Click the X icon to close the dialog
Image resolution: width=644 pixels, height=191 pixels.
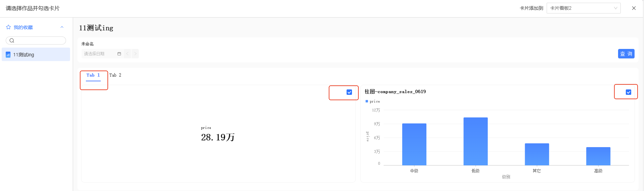click(x=634, y=8)
